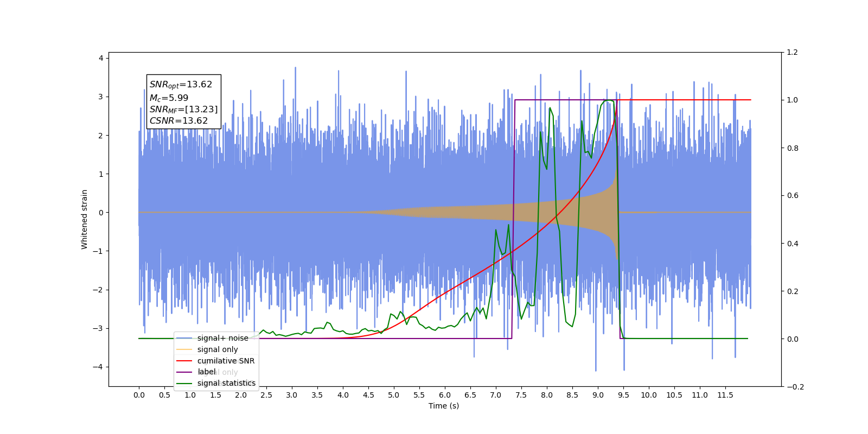
Task: Click the 3.5 x-axis tick label
Action: tap(317, 395)
